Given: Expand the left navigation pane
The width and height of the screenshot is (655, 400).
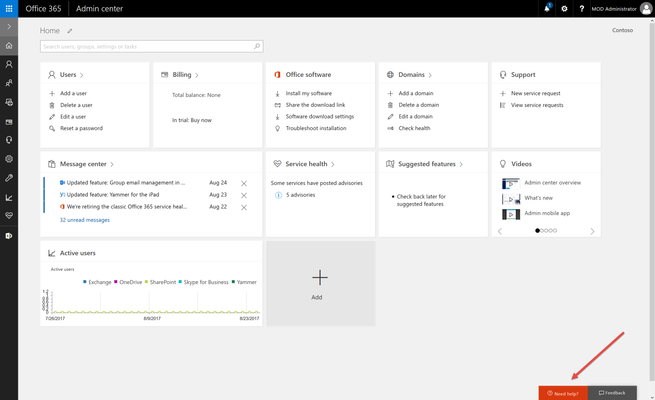Looking at the screenshot, I should (x=9, y=27).
